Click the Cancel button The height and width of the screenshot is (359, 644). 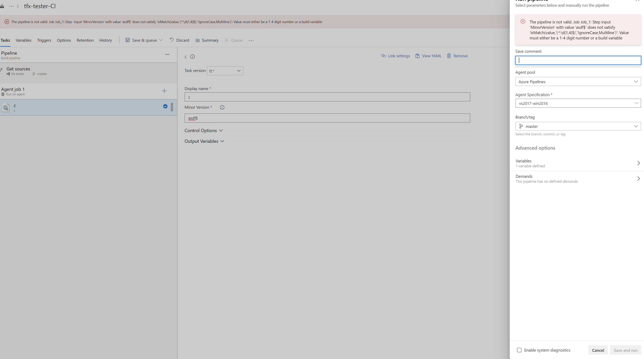tap(598, 350)
